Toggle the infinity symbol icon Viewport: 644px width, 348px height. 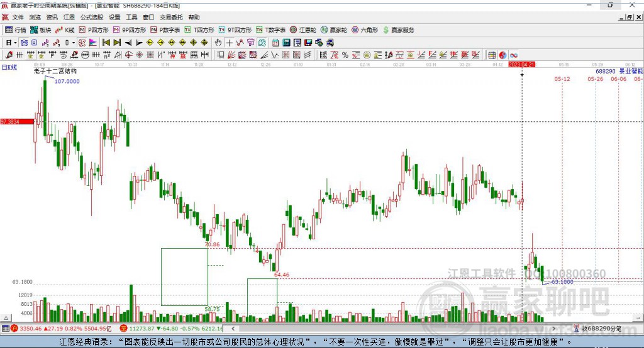coord(514,55)
